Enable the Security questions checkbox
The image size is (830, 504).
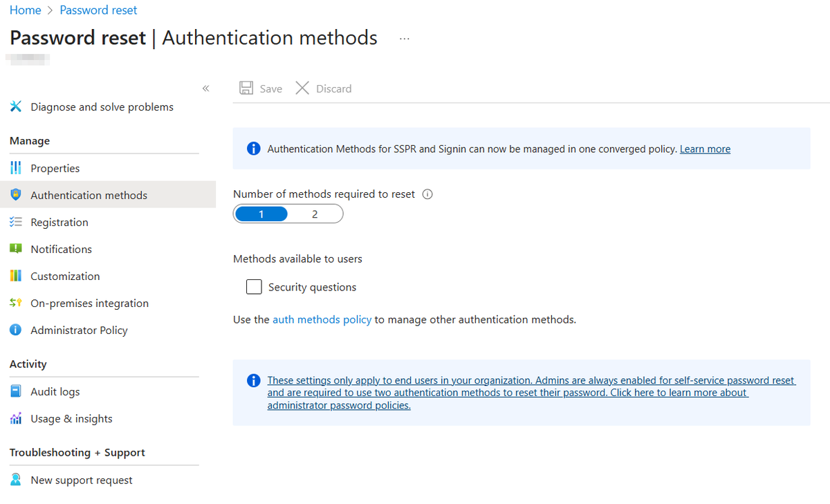click(254, 287)
